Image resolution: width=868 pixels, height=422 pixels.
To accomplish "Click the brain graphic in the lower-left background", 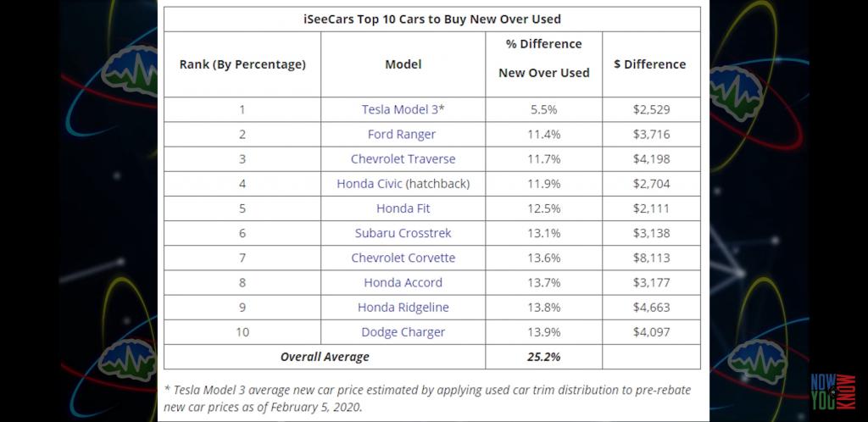I will tap(126, 358).
